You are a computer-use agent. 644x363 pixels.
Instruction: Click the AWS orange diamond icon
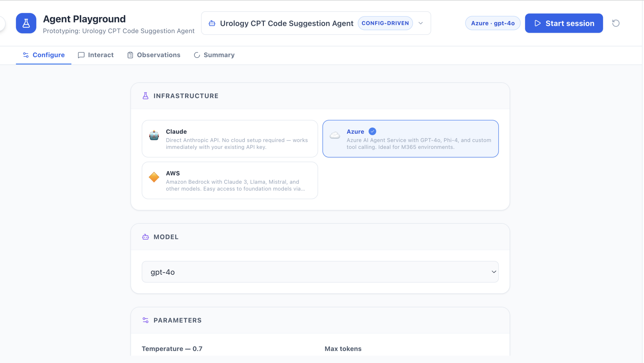[154, 177]
